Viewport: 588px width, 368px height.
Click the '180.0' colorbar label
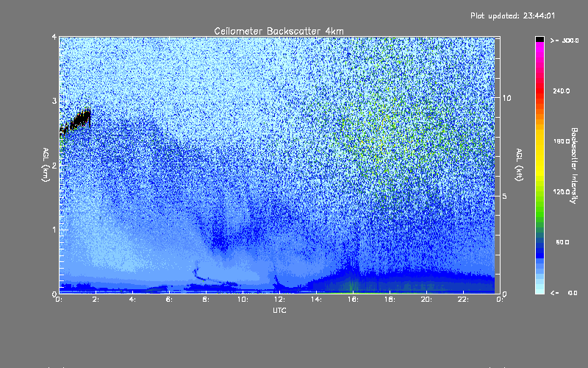[562, 141]
